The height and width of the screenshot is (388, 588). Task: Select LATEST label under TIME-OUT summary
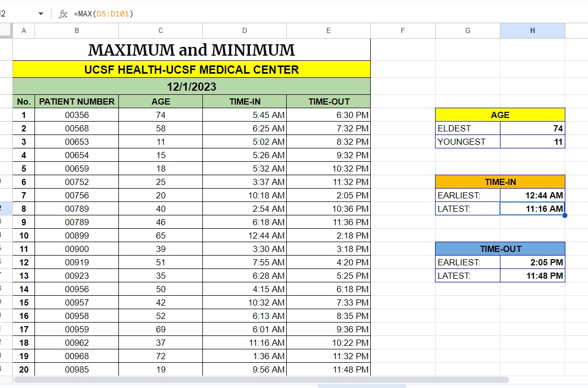[468, 276]
